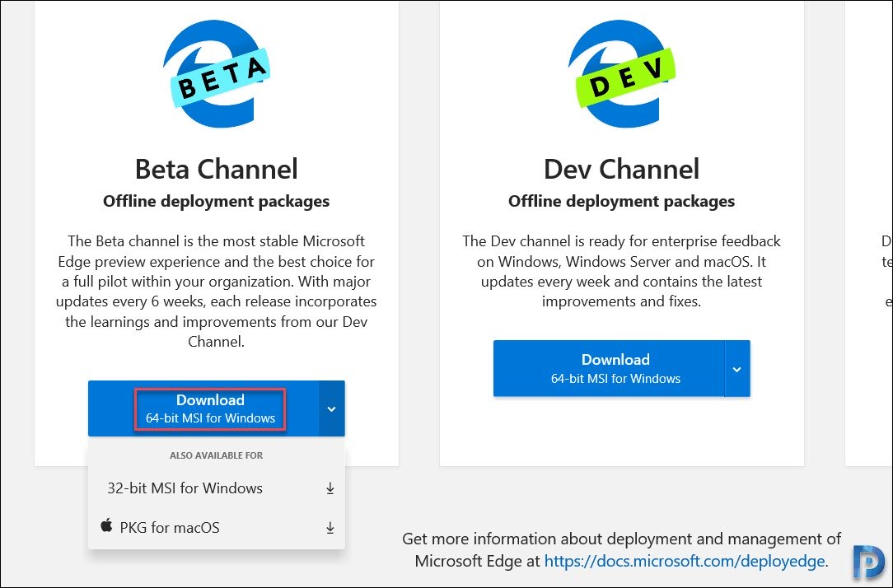Image resolution: width=893 pixels, height=588 pixels.
Task: Open the docs.microsoft.com/deployedge link
Action: (x=685, y=562)
